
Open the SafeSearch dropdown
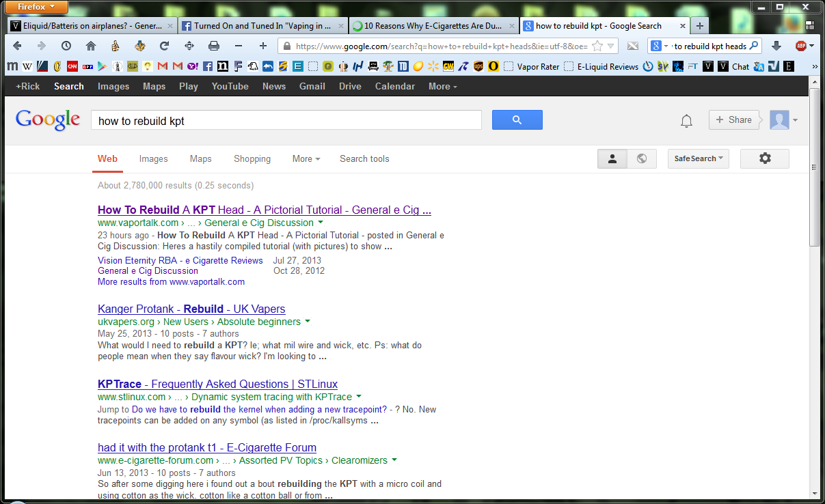pyautogui.click(x=699, y=158)
